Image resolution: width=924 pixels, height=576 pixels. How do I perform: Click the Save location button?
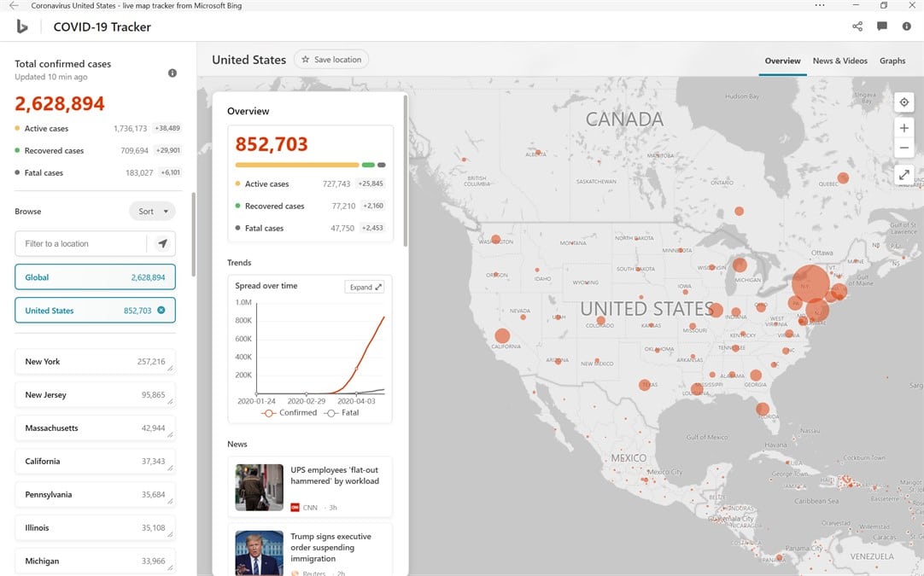point(331,60)
